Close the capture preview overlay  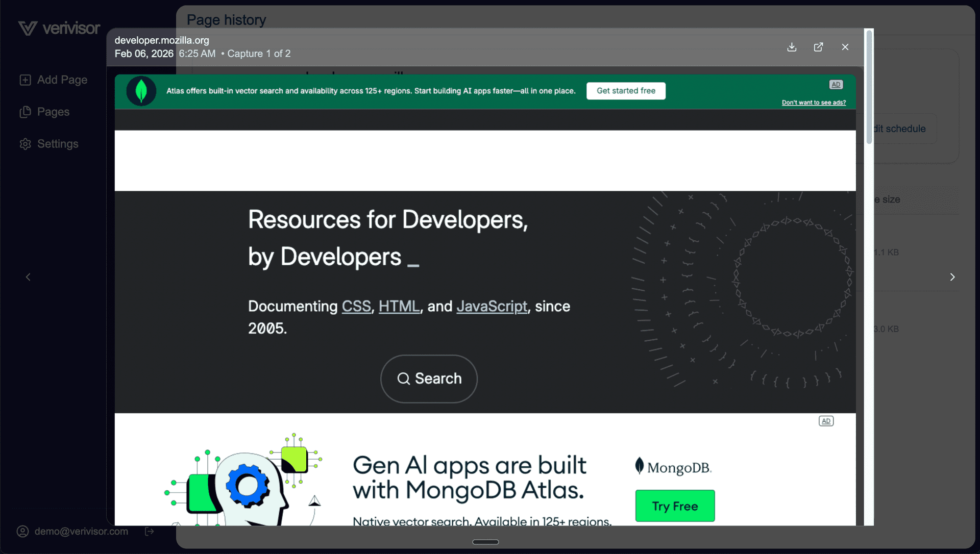(x=845, y=47)
